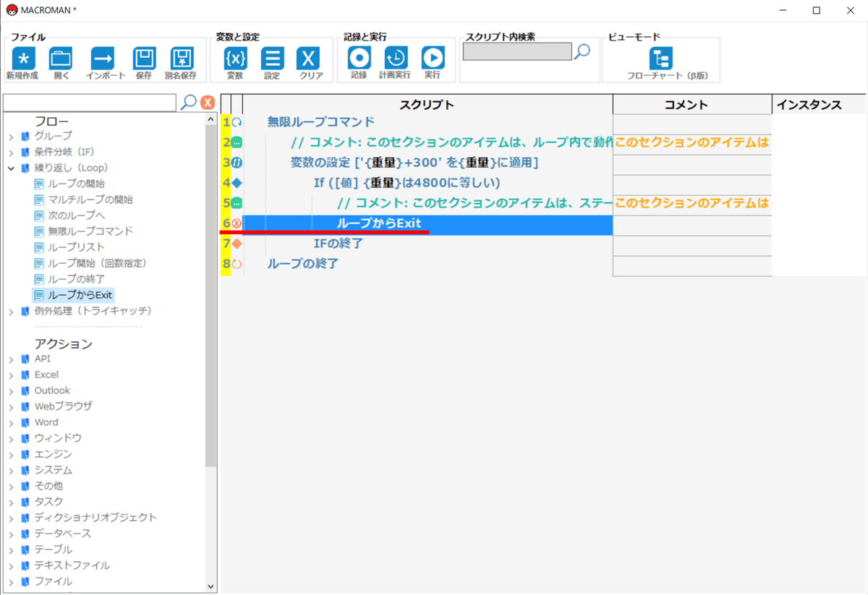868x595 pixels.
Task: Start recording with the 記録 icon
Action: coord(359,59)
